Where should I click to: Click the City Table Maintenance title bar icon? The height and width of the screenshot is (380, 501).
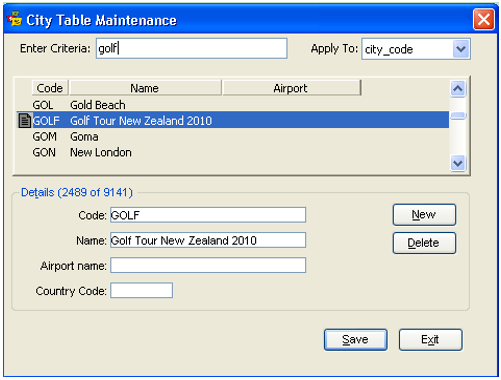click(x=14, y=19)
